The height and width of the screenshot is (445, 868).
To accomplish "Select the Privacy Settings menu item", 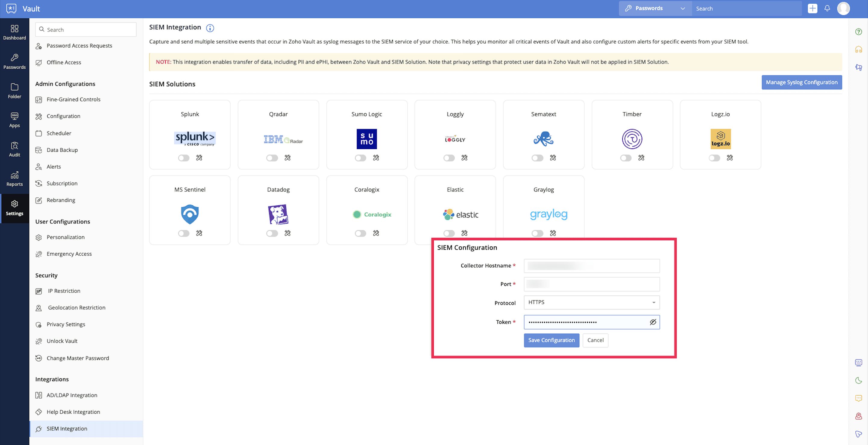I will pyautogui.click(x=66, y=324).
